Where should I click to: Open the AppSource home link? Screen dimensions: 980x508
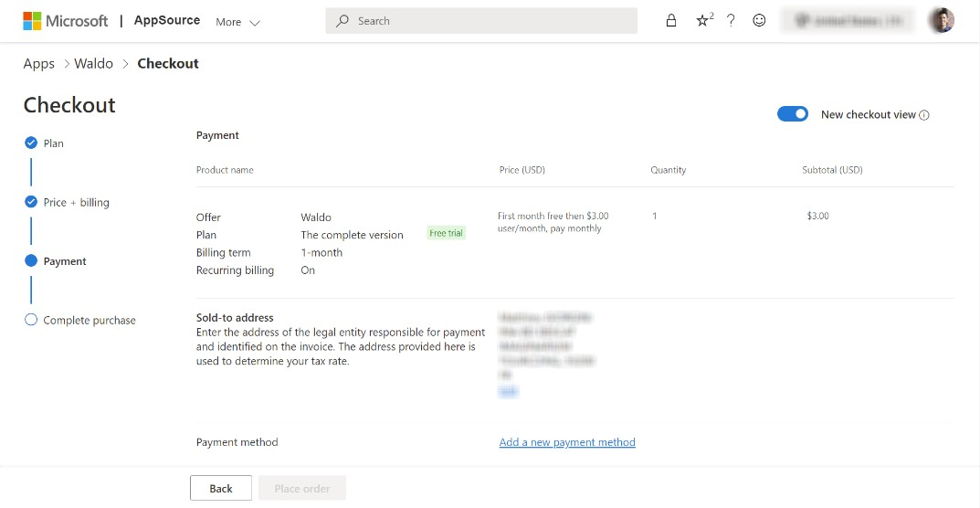167,21
